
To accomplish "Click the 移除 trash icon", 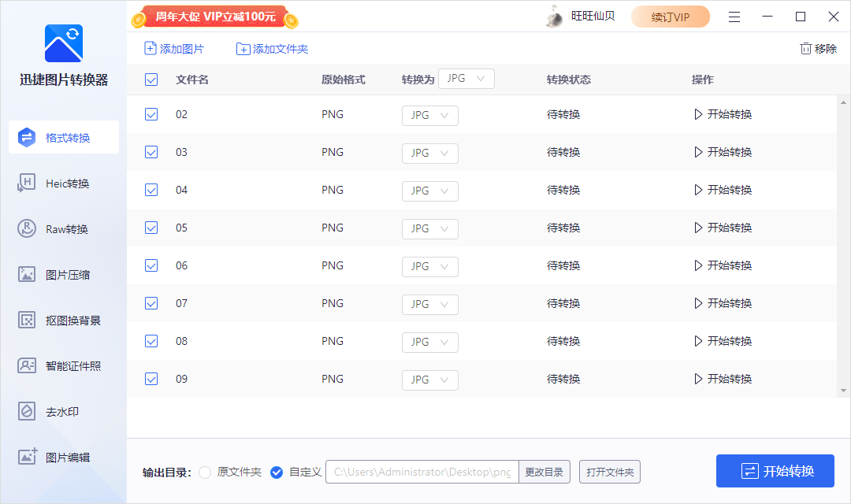I will [818, 48].
